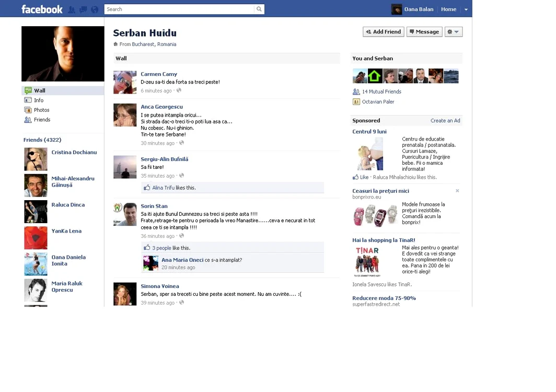The image size is (556, 392).
Task: Open Reducere moda 75-90% ad title
Action: 384,298
